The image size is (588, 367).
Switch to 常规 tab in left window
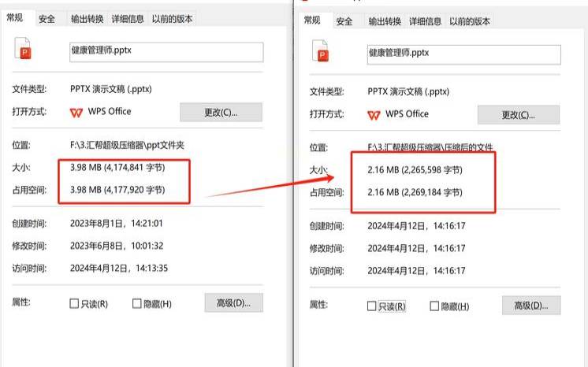coord(16,17)
